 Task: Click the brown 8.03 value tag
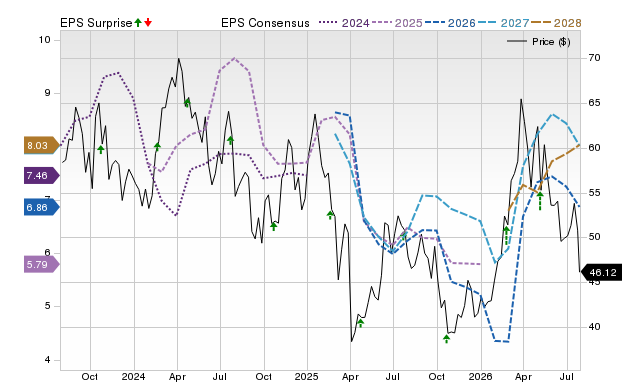point(41,145)
